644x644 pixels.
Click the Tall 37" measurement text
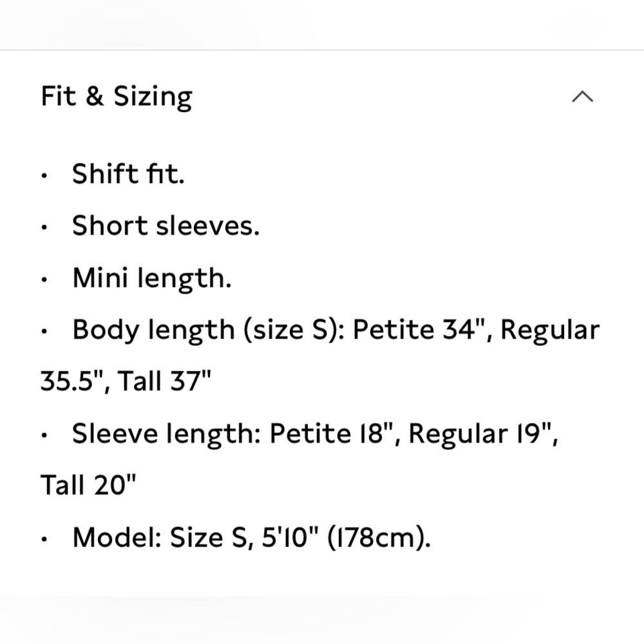164,381
